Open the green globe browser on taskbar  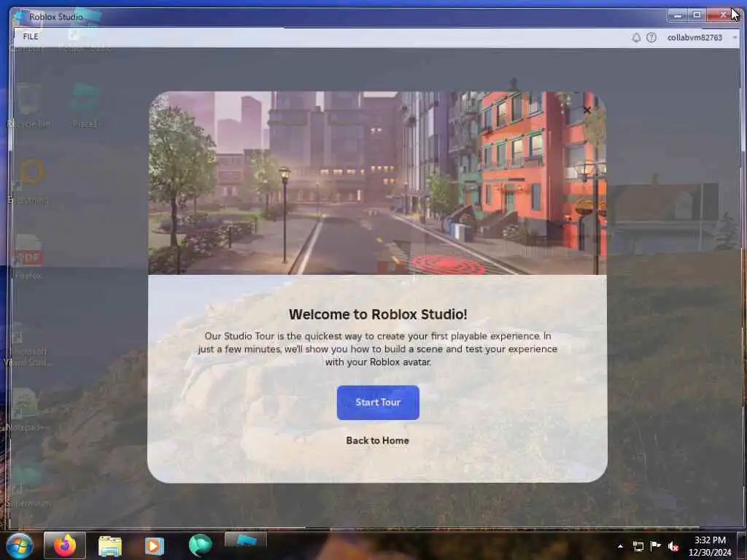tap(200, 545)
